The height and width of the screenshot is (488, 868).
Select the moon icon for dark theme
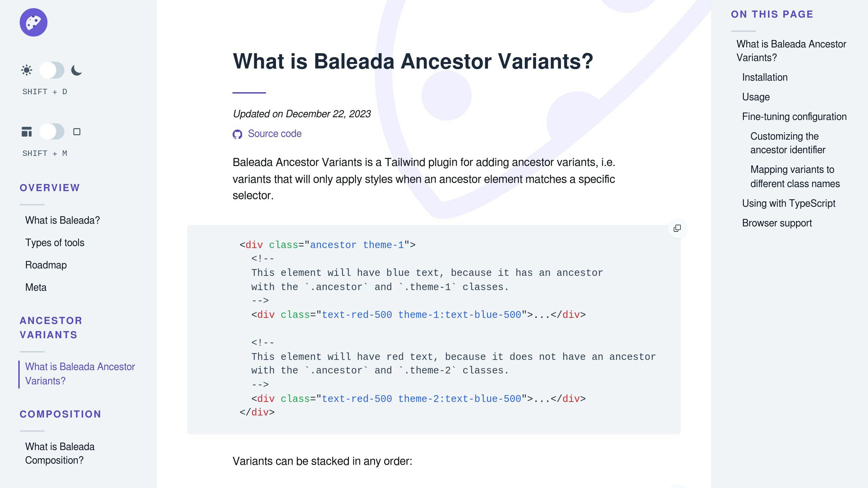click(76, 70)
